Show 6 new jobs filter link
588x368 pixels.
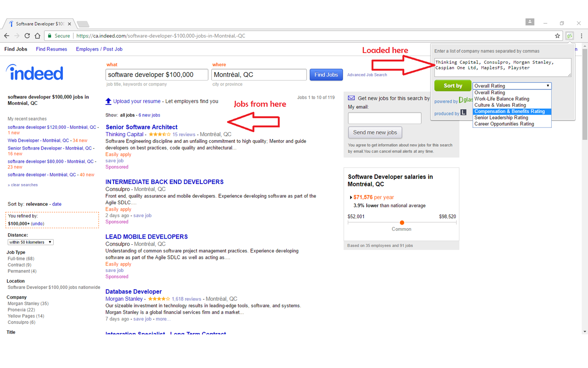point(149,115)
